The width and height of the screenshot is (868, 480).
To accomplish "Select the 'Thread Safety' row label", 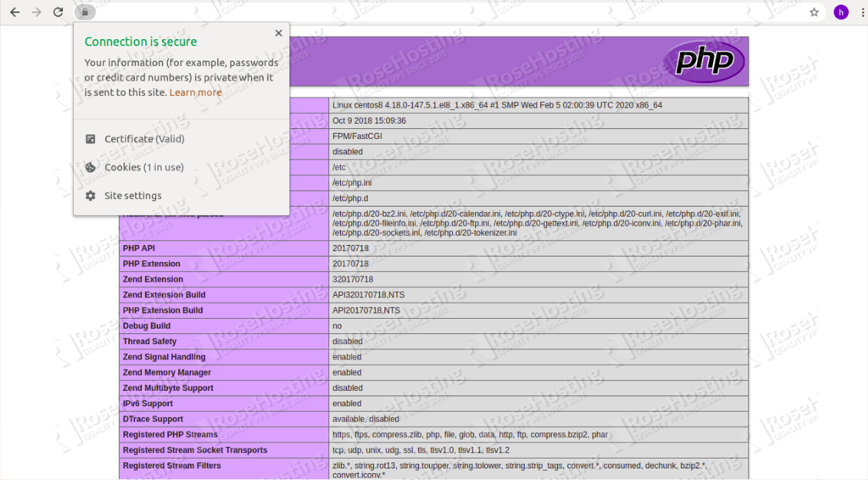I will pyautogui.click(x=150, y=342).
